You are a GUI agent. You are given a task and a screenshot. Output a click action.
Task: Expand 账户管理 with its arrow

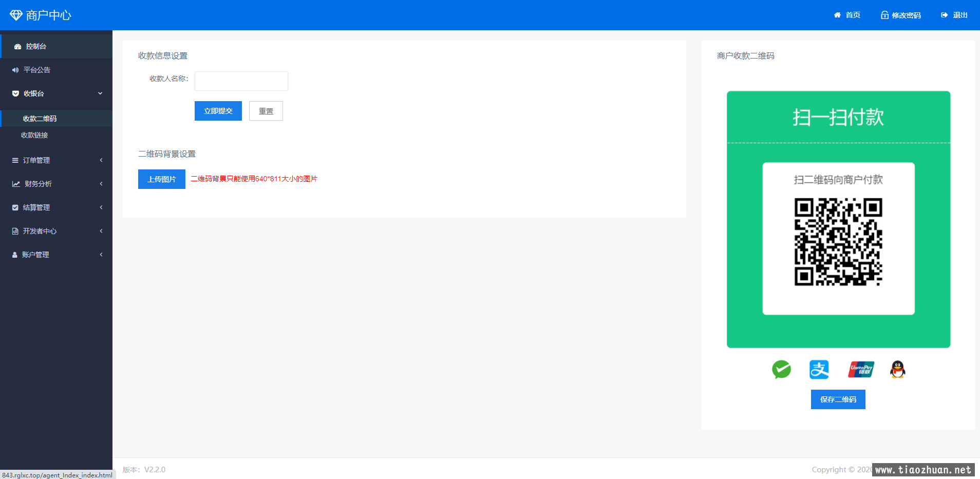pyautogui.click(x=101, y=255)
